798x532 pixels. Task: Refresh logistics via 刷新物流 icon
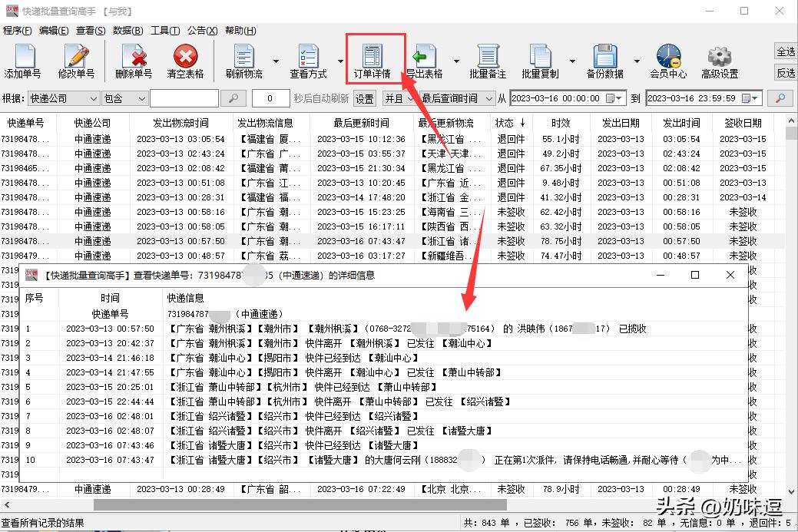(243, 58)
